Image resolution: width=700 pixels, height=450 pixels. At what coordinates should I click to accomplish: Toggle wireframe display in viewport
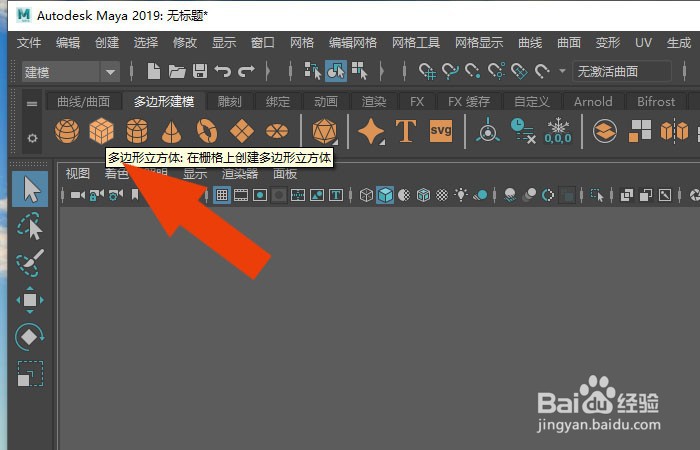tap(366, 195)
